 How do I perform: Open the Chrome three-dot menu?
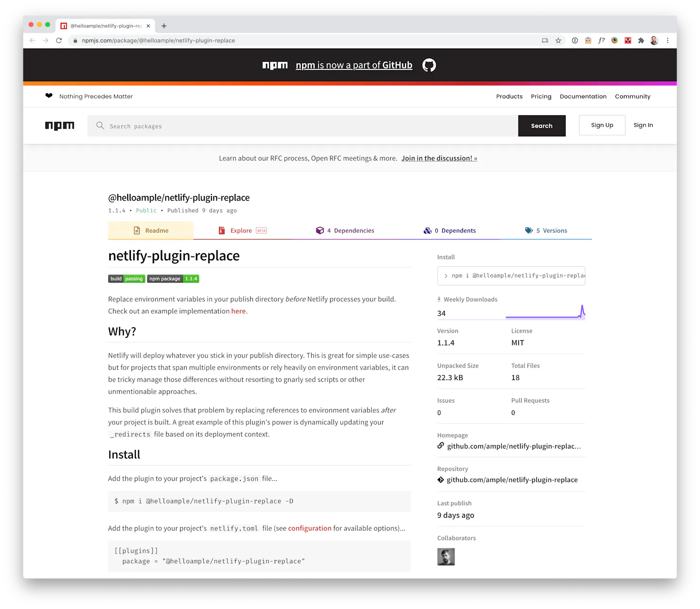pos(667,41)
